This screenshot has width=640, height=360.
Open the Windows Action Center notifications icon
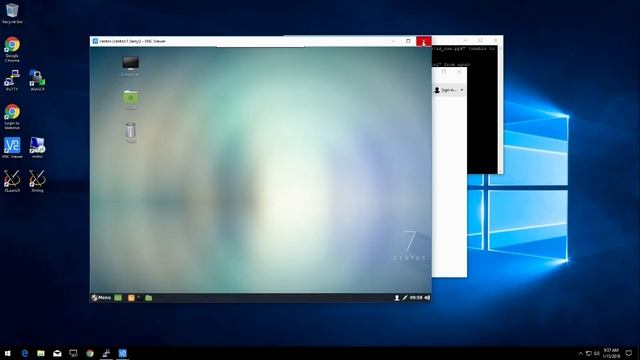[x=629, y=353]
